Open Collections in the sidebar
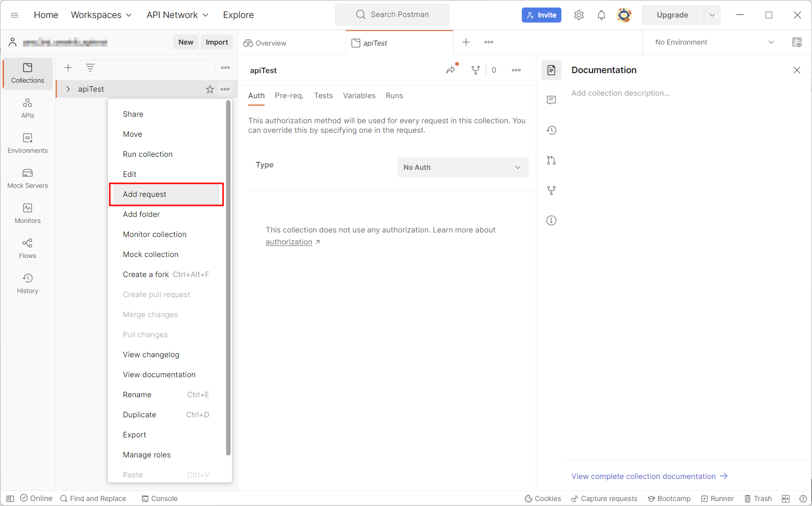Screen dimensions: 812x506 point(28,73)
